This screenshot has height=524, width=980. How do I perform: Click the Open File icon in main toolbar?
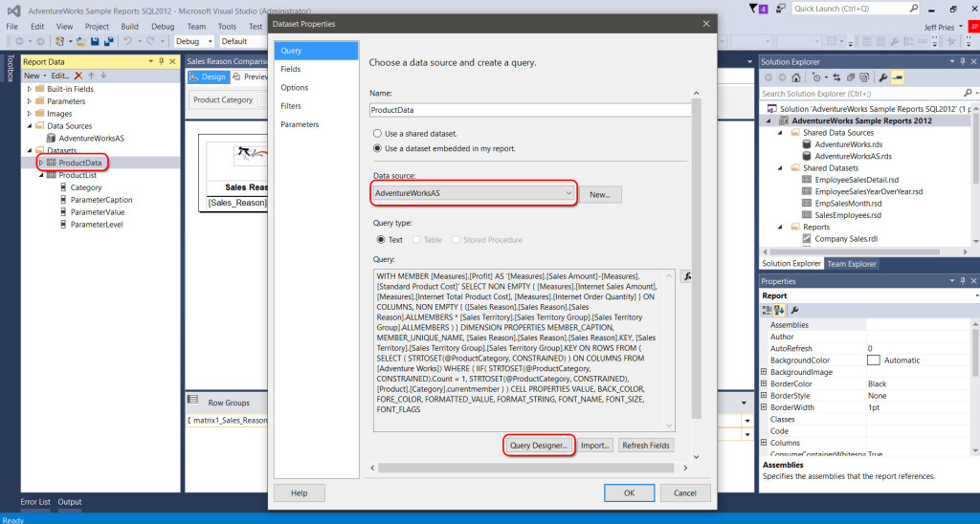pos(81,41)
